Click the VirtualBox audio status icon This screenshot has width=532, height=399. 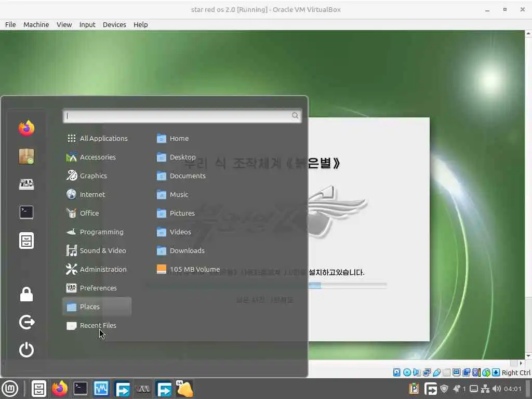pyautogui.click(x=417, y=373)
